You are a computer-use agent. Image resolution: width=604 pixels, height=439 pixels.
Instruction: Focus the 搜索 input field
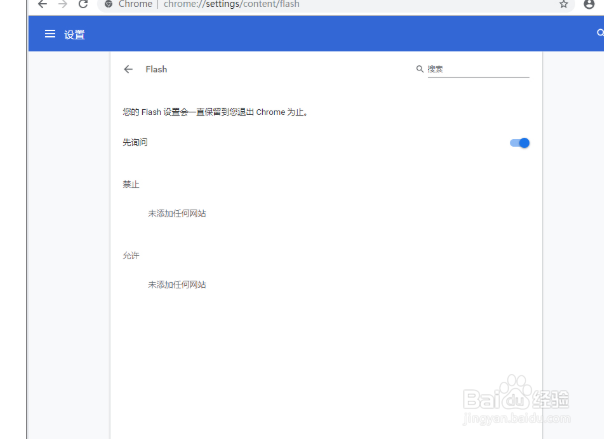click(x=478, y=69)
